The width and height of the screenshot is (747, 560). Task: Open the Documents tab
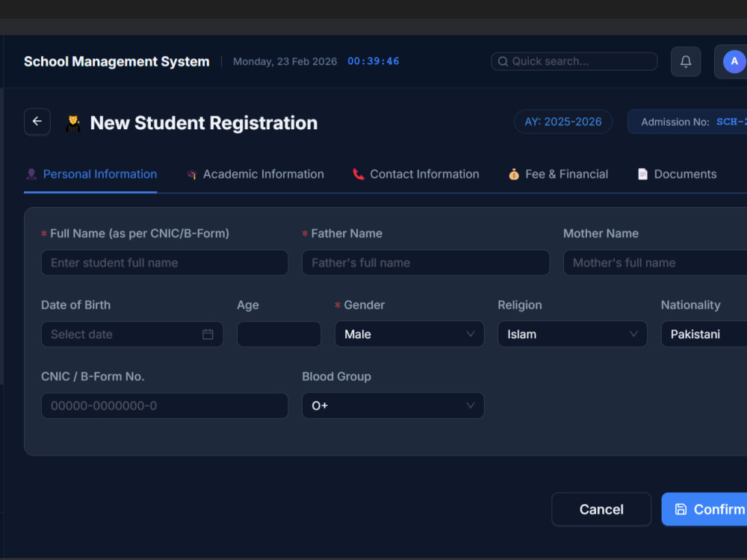click(677, 174)
